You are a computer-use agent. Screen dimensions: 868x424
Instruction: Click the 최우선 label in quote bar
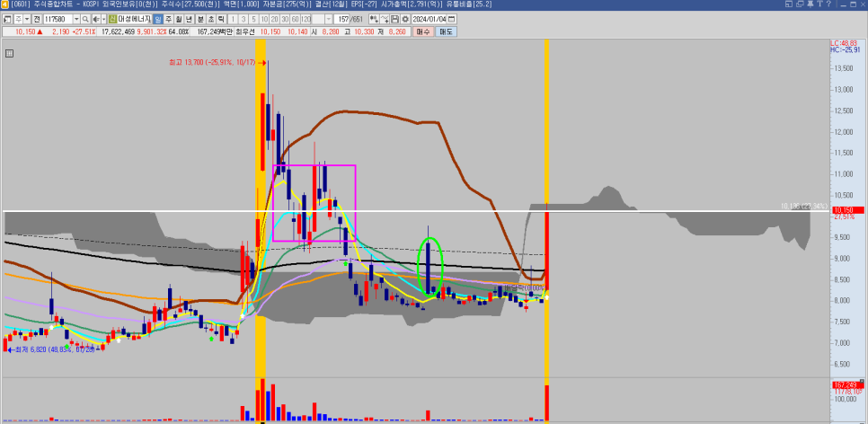point(245,31)
